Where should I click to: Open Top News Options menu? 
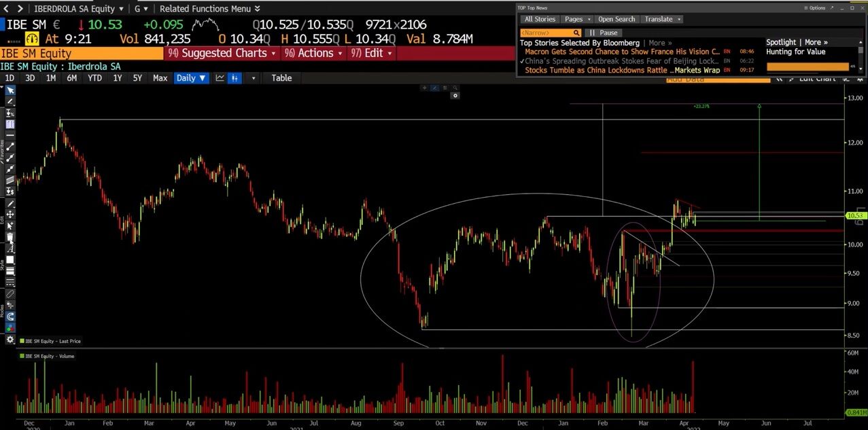pyautogui.click(x=814, y=8)
